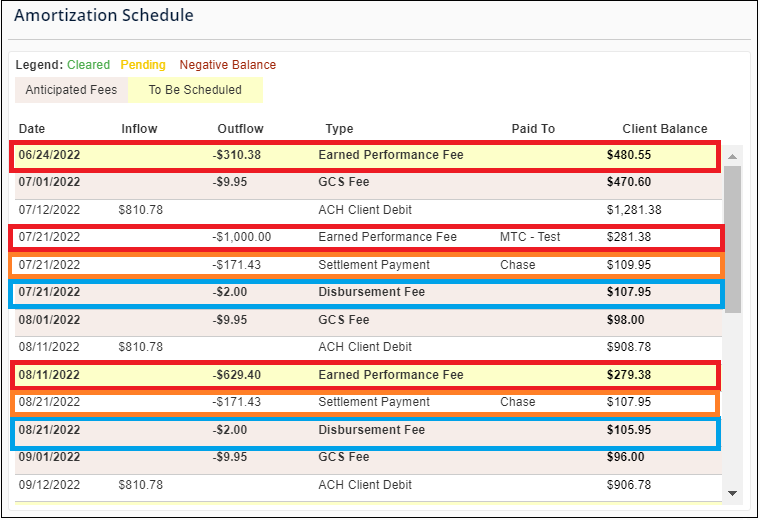Click the Inflow column header
This screenshot has width=760, height=520.
tap(139, 129)
